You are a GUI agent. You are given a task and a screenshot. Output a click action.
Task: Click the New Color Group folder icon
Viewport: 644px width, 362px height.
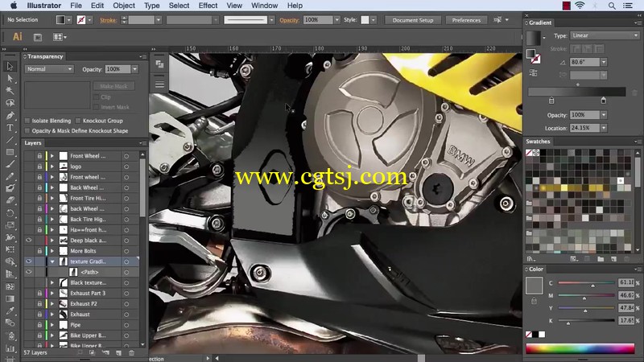601,259
